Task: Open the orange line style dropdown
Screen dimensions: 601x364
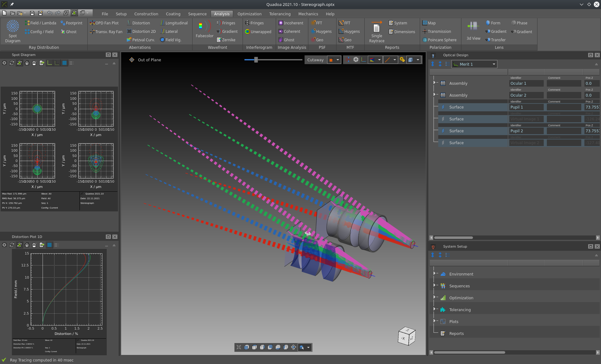Action: pyautogui.click(x=391, y=60)
